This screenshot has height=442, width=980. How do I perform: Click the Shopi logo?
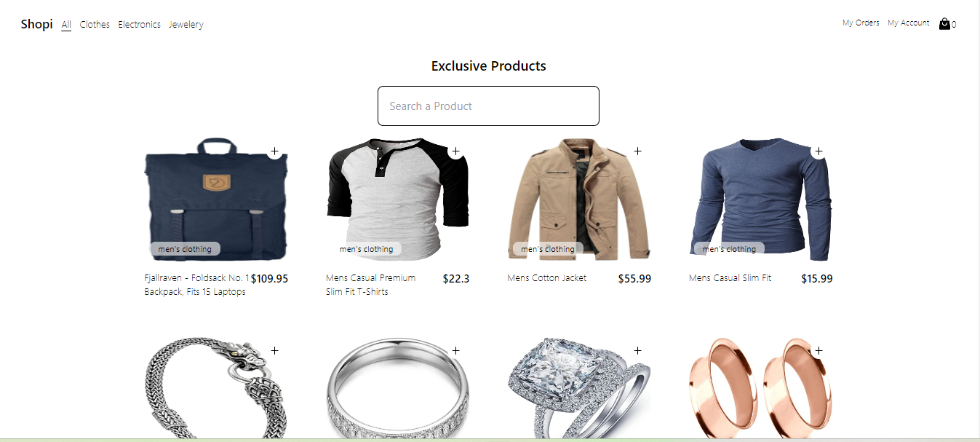click(36, 24)
